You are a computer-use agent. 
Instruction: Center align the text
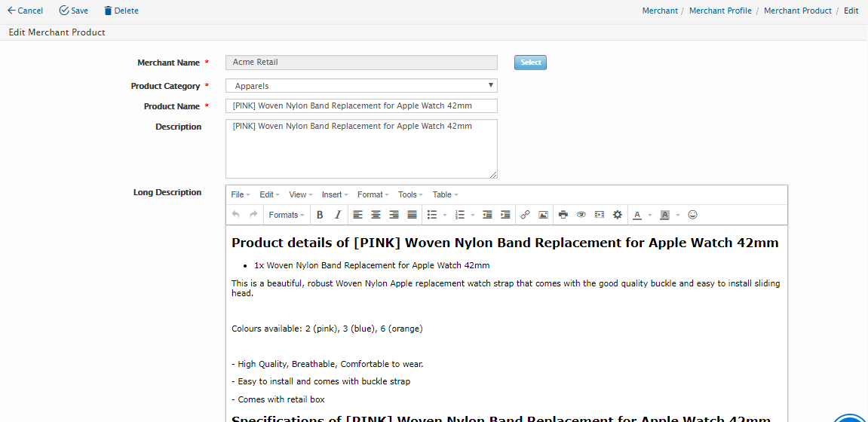point(376,215)
